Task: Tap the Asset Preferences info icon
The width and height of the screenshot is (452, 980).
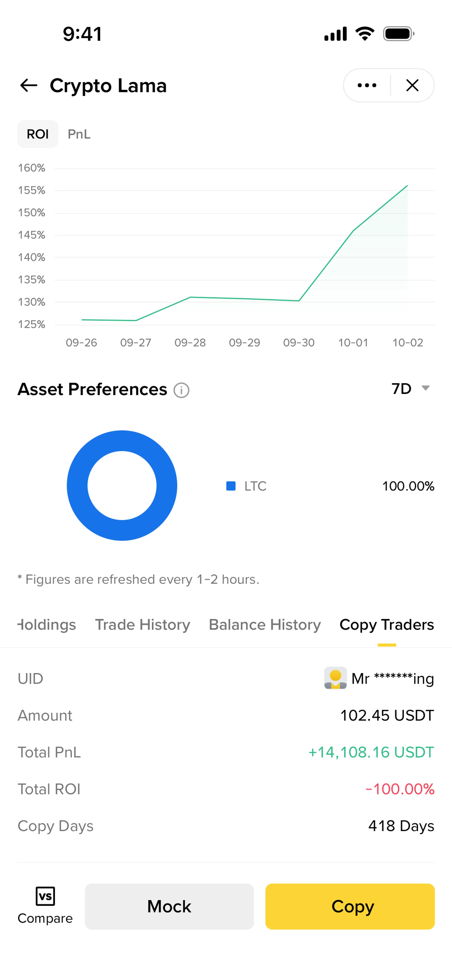Action: tap(182, 390)
